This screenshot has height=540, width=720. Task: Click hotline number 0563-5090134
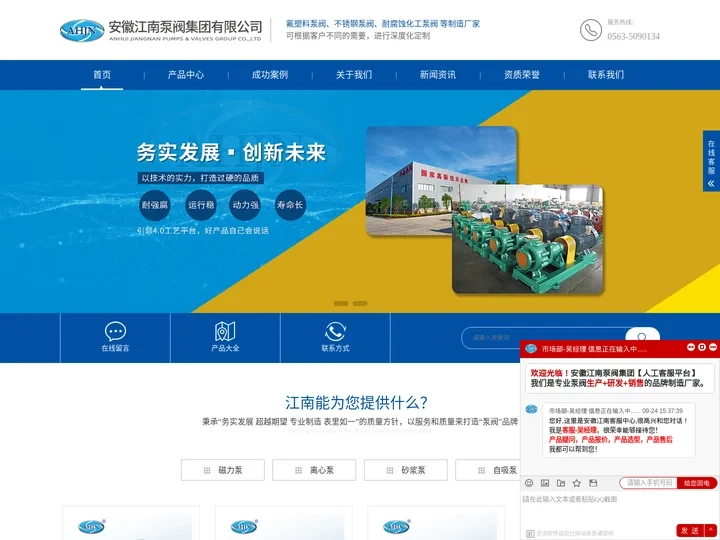coord(634,36)
